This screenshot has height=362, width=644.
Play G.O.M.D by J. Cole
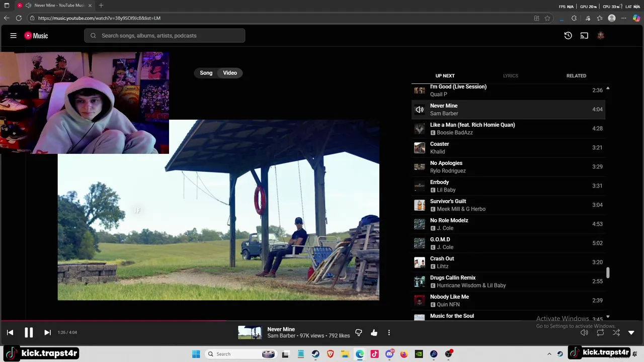pos(508,243)
